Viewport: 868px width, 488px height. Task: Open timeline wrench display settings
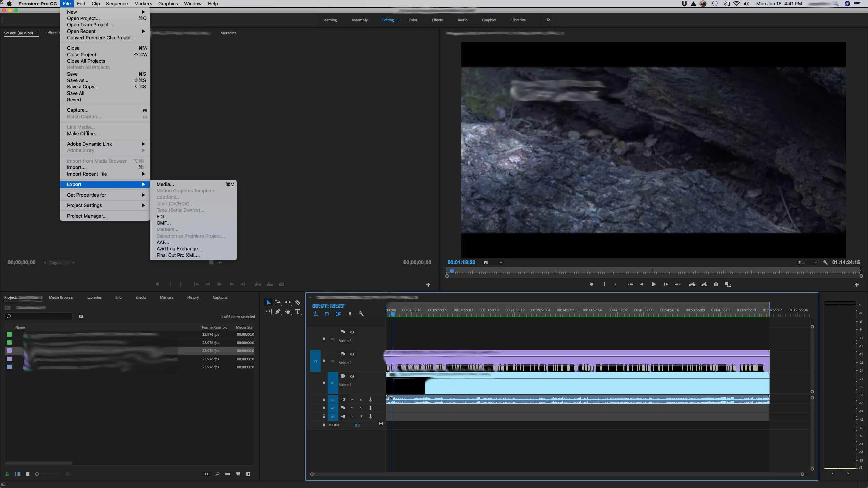point(361,314)
